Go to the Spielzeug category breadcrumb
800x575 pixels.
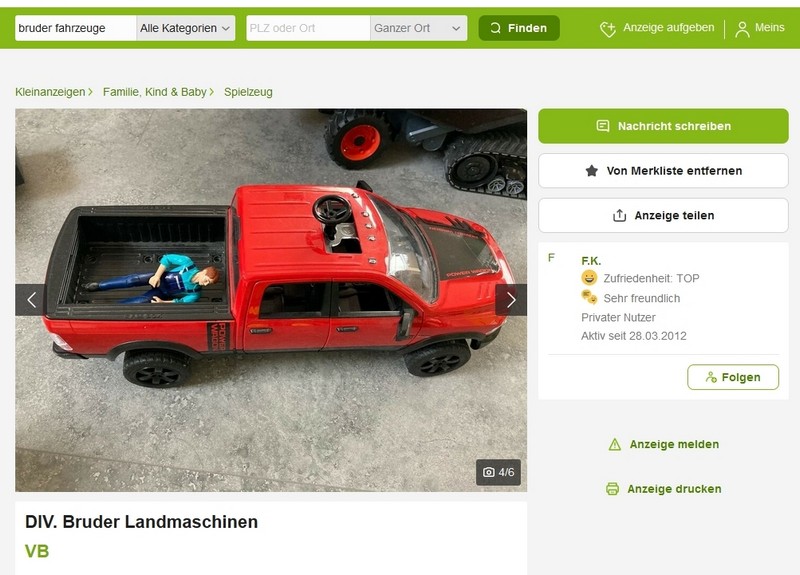(248, 92)
